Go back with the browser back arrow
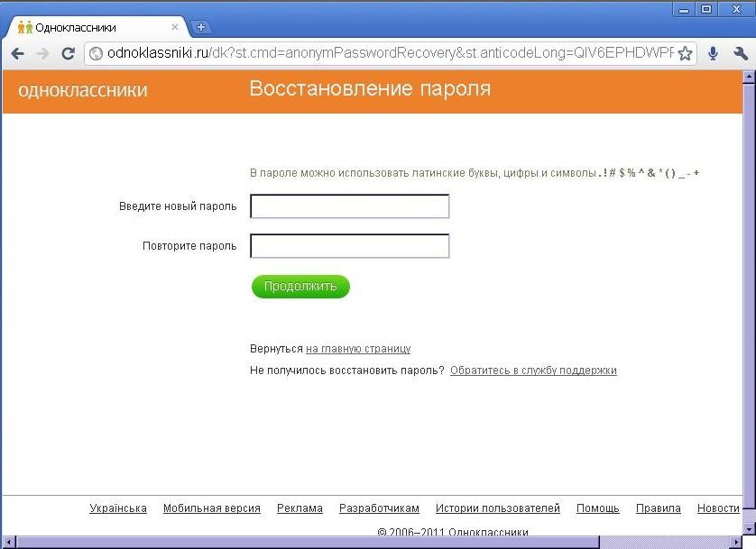756x549 pixels. (x=17, y=53)
